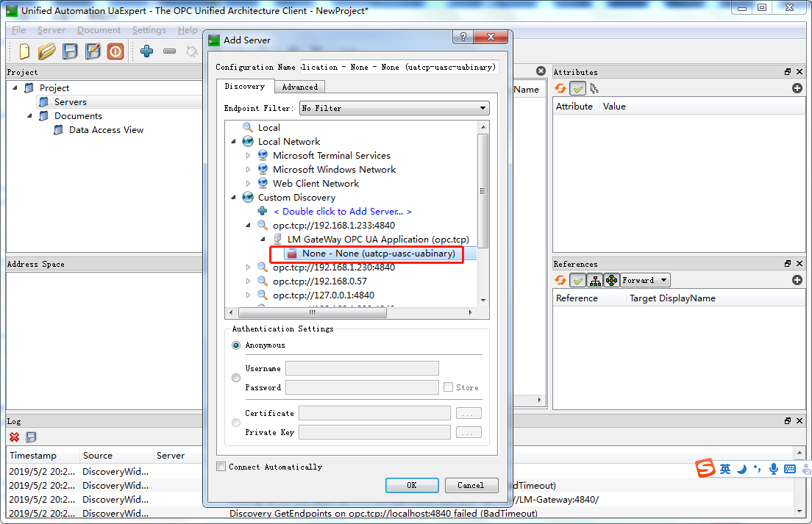The width and height of the screenshot is (812, 524).
Task: Click the Save As pencil-disk icon
Action: click(93, 51)
